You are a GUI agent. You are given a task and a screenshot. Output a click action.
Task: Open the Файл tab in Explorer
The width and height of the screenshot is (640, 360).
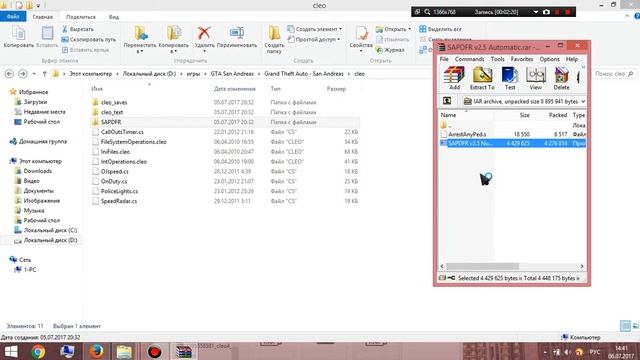pyautogui.click(x=13, y=17)
